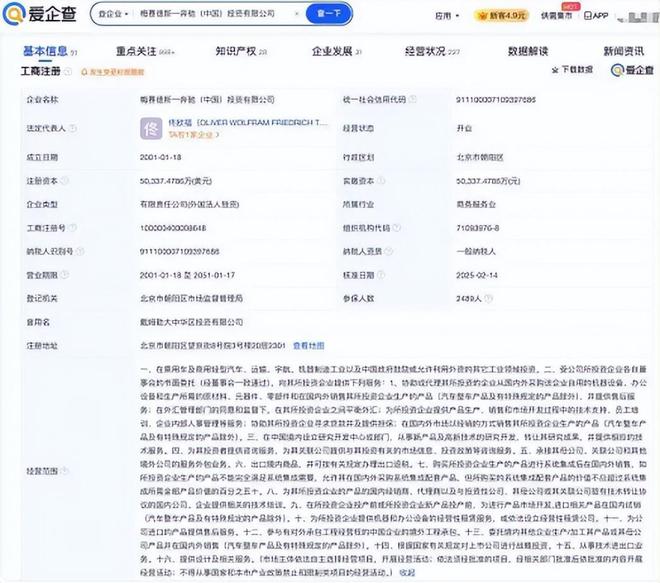This screenshot has width=660, height=583.
Task: Select the business term 2001-01-18 至 2051-01-17
Action: point(187,275)
